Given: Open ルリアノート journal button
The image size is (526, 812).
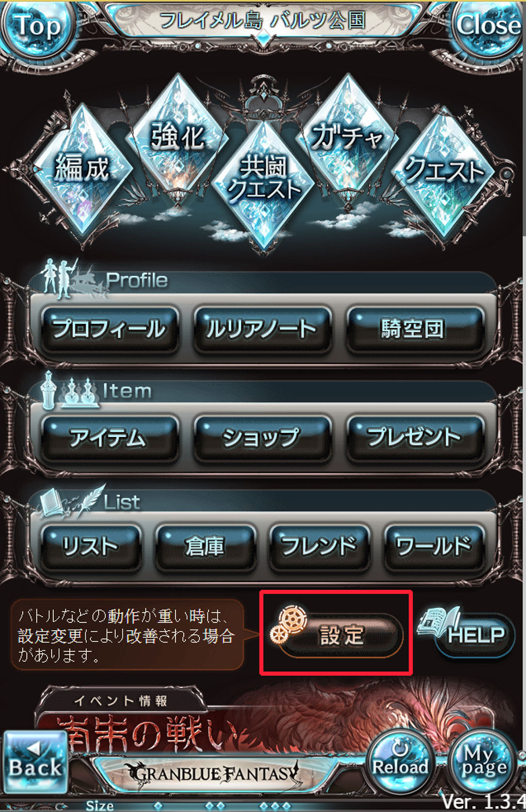Looking at the screenshot, I should point(262,329).
